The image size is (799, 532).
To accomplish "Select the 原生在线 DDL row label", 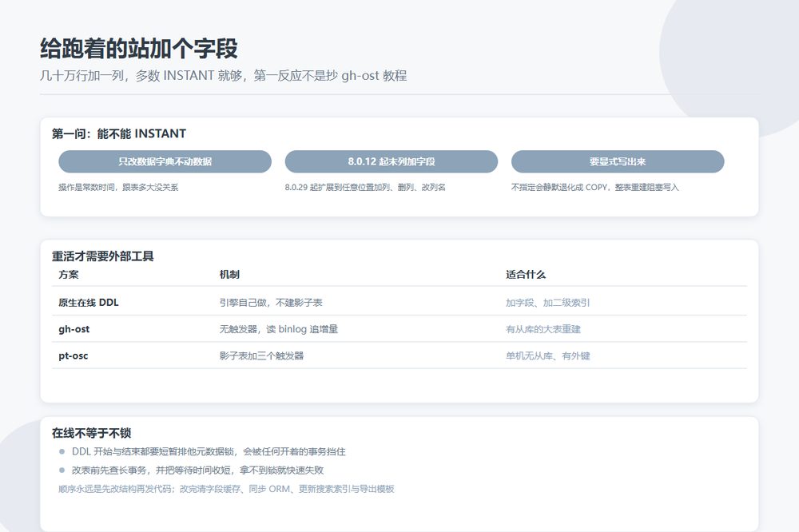I will pyautogui.click(x=89, y=303).
